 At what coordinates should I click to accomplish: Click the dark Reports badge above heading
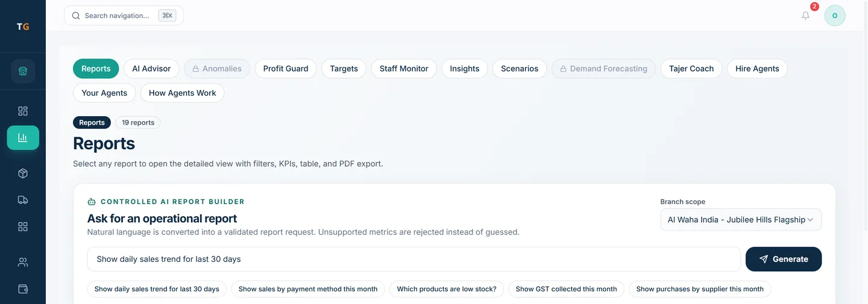pos(92,122)
